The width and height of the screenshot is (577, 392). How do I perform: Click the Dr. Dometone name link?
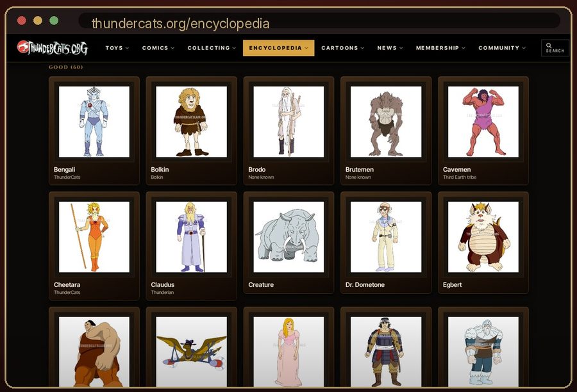(x=365, y=284)
